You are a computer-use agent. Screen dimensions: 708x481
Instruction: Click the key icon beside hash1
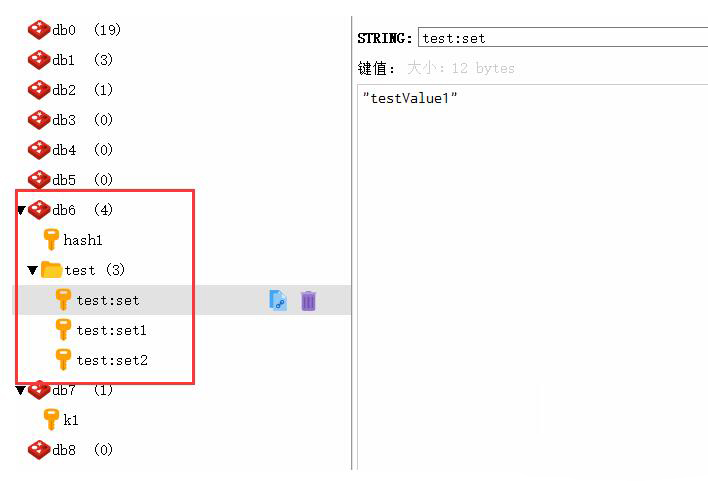(51, 240)
